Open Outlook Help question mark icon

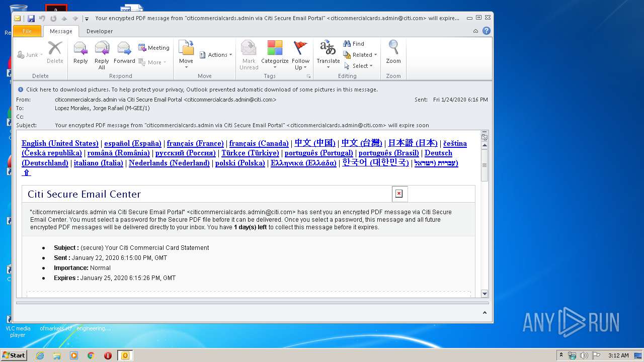pyautogui.click(x=487, y=31)
